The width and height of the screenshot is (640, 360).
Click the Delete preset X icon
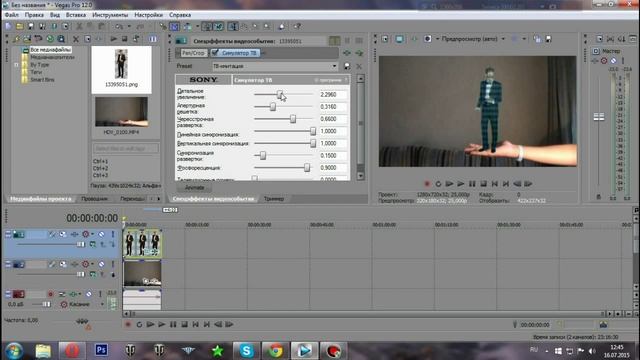coord(359,66)
